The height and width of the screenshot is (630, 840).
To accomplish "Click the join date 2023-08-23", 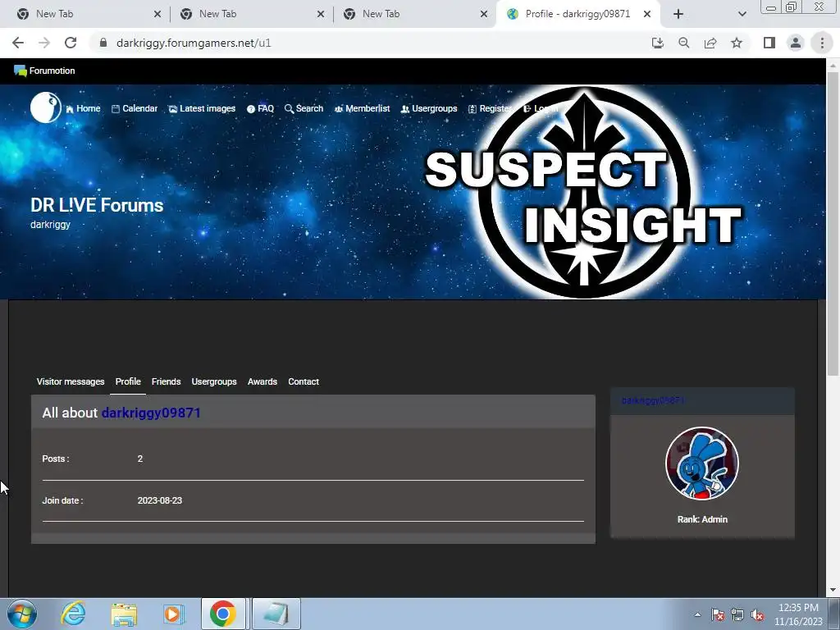I will click(160, 500).
